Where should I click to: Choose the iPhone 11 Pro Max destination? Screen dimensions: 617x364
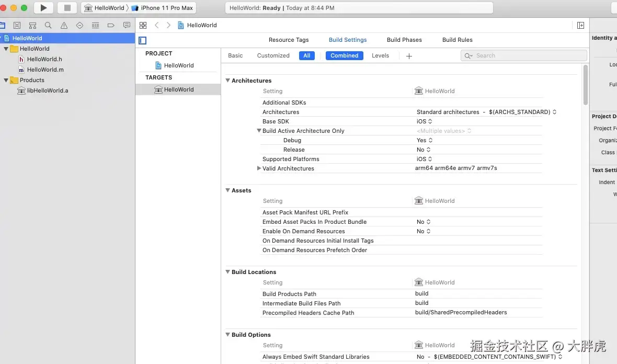coord(162,8)
